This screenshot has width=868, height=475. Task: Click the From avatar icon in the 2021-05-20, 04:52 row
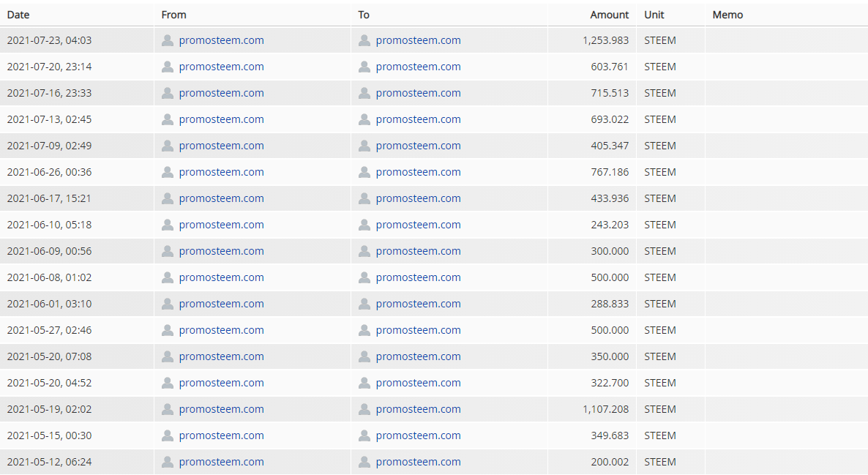coord(167,383)
